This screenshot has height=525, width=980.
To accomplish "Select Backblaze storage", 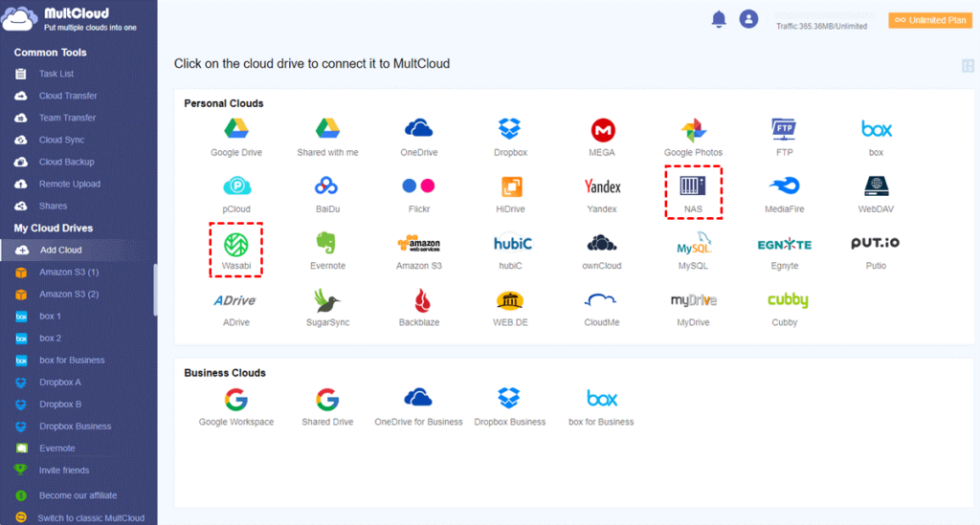I will coord(419,308).
